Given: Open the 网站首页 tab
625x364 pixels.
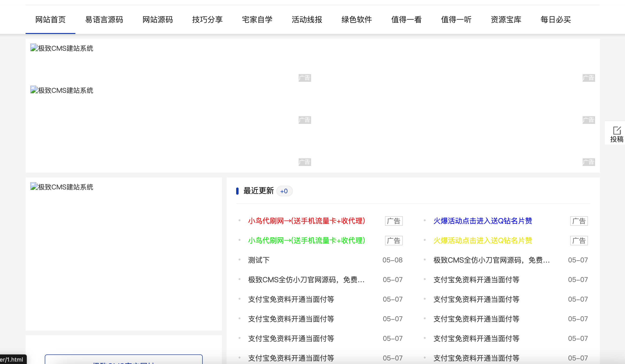Looking at the screenshot, I should [50, 20].
